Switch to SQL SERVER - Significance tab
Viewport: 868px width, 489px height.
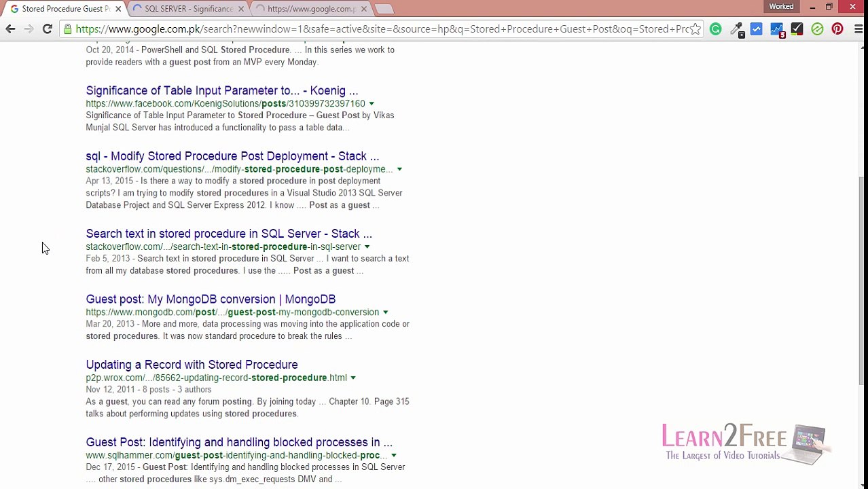point(188,9)
